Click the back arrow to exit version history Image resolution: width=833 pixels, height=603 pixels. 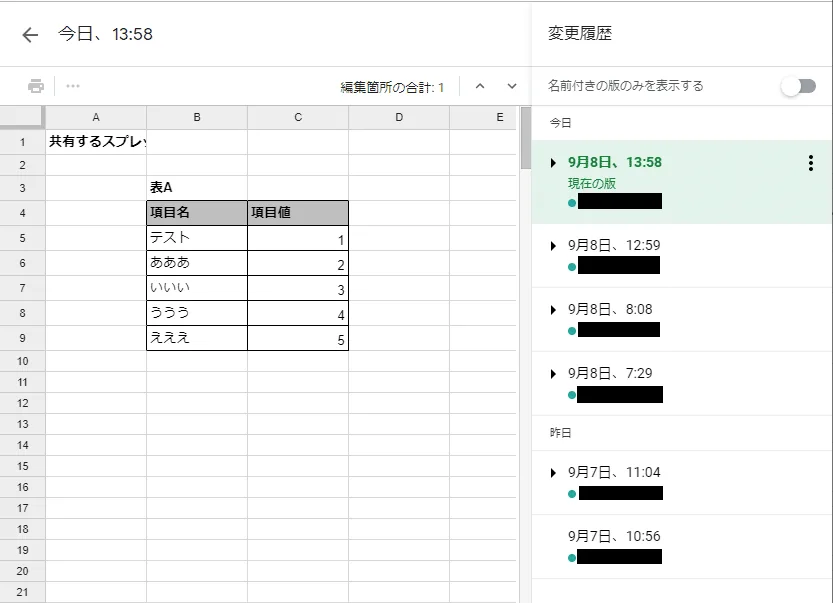(x=30, y=35)
